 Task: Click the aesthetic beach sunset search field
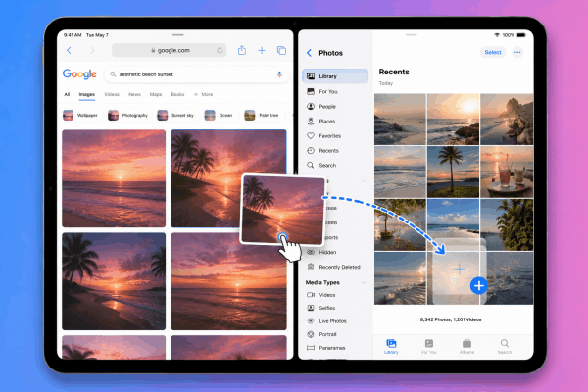point(196,74)
